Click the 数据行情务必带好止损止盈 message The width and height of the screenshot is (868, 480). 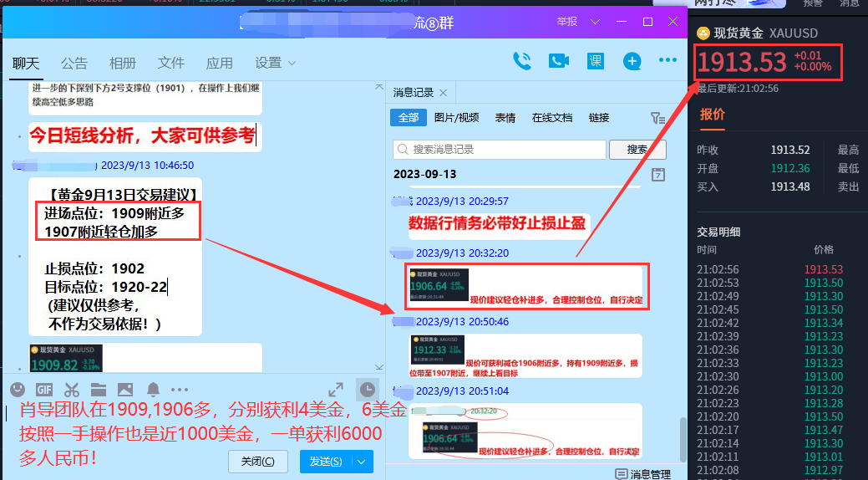[497, 222]
